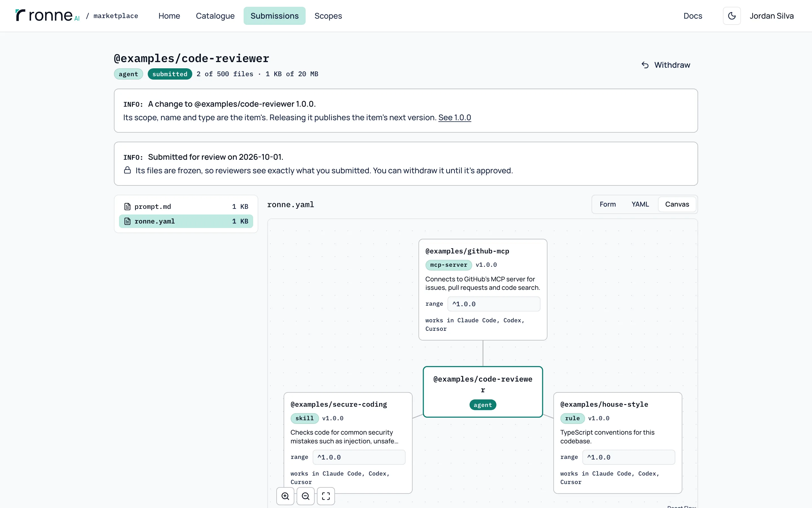Click the '2 of 500 files' text
This screenshot has width=812, height=508.
coord(225,74)
